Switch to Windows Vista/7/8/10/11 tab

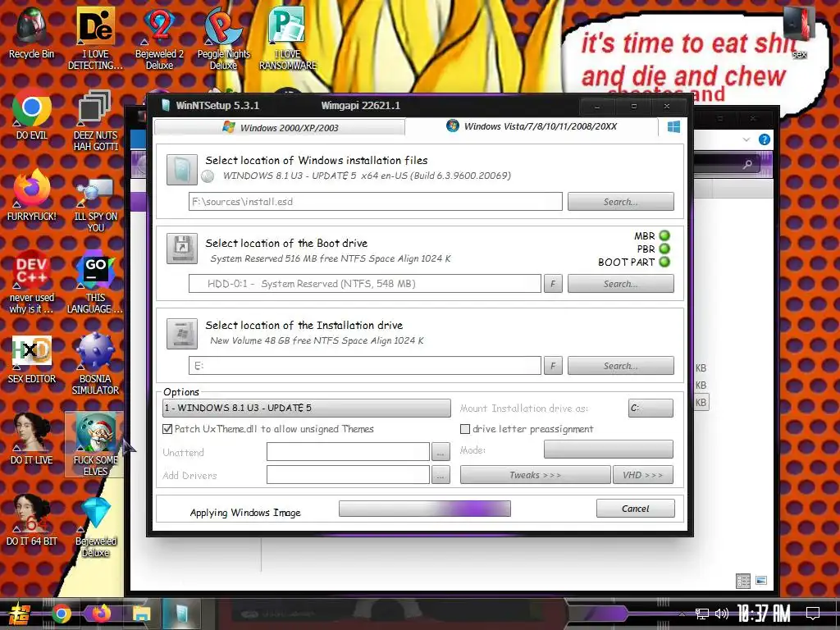(x=532, y=126)
